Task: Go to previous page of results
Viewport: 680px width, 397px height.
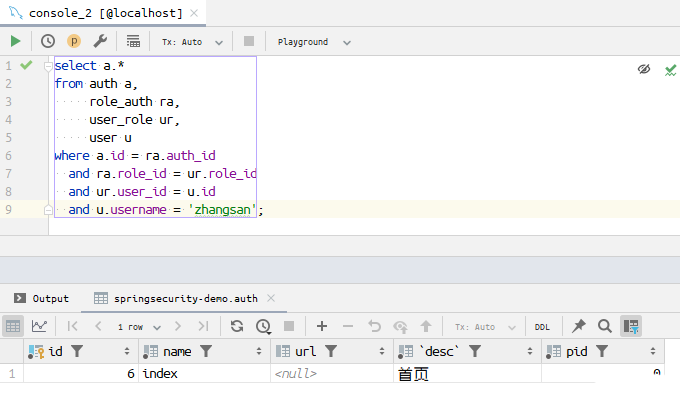Action: [98, 326]
